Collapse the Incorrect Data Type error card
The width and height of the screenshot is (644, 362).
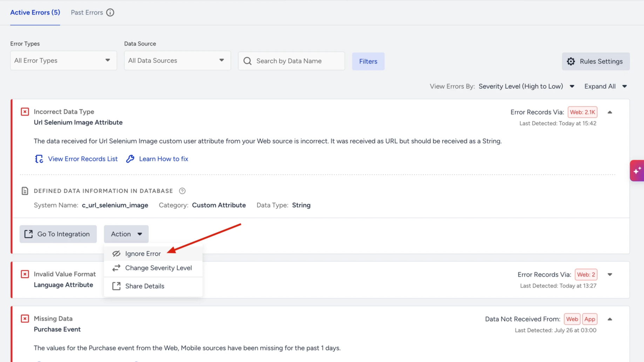(x=610, y=112)
